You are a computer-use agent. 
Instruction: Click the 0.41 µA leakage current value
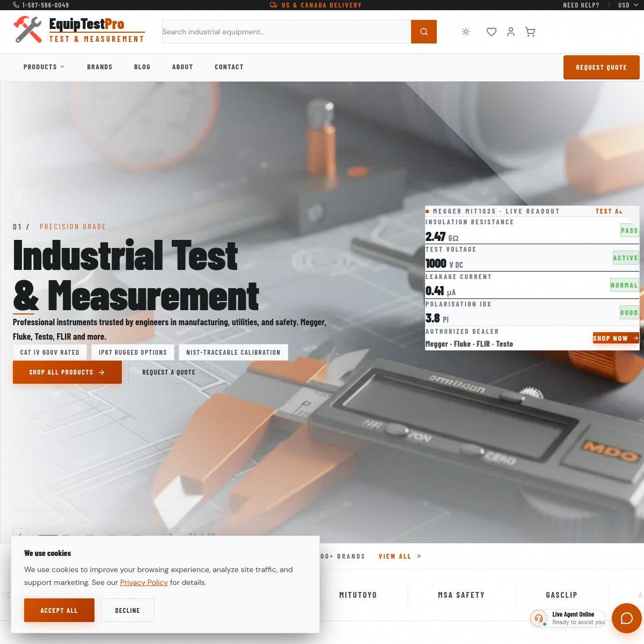(441, 291)
